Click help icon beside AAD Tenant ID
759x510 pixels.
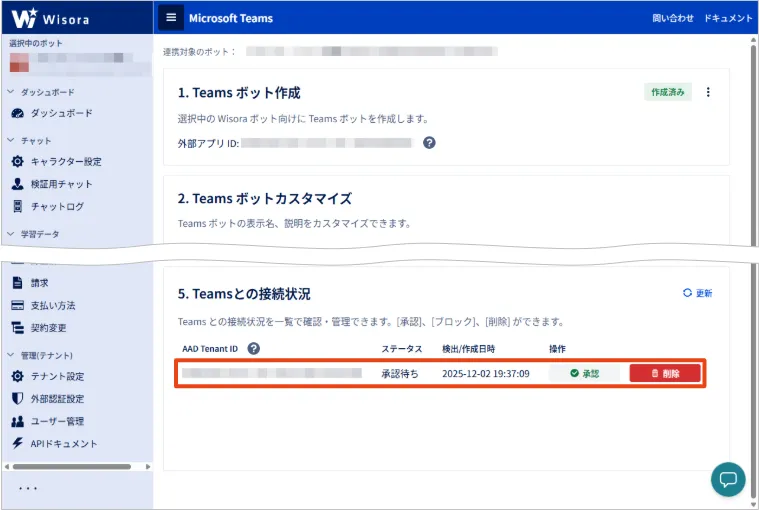pos(254,349)
